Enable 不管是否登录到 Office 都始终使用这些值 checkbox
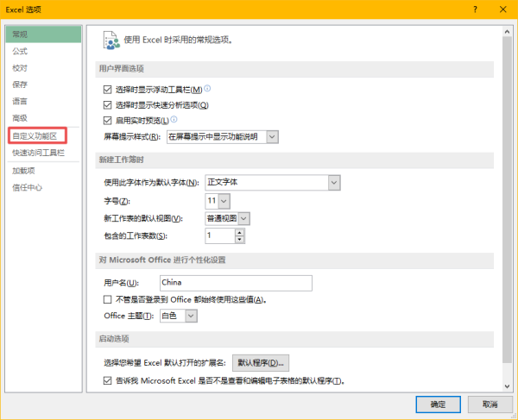Image resolution: width=518 pixels, height=420 pixels. [x=107, y=299]
